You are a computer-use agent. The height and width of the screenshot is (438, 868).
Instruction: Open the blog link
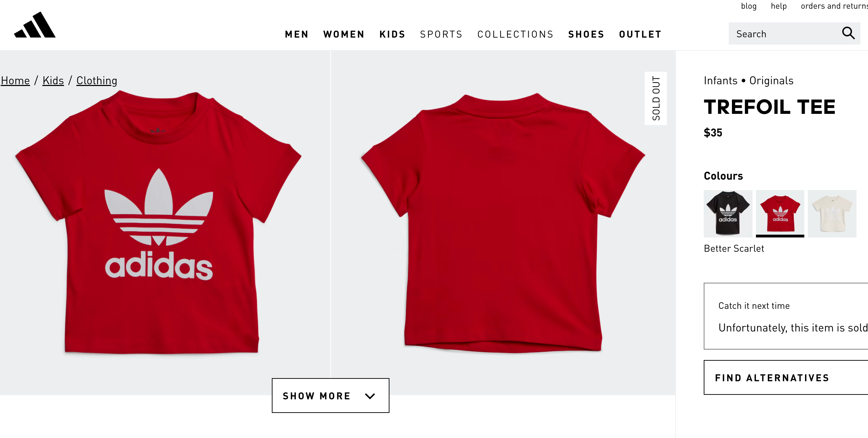click(749, 6)
